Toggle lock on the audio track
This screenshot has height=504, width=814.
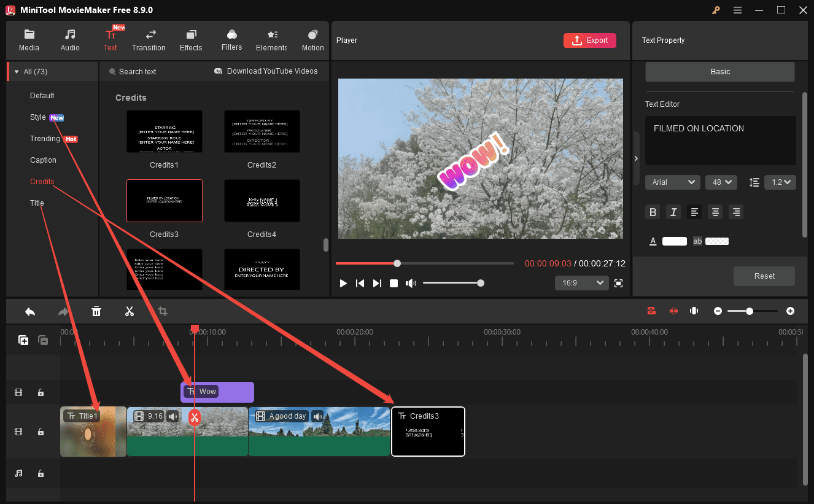point(41,473)
